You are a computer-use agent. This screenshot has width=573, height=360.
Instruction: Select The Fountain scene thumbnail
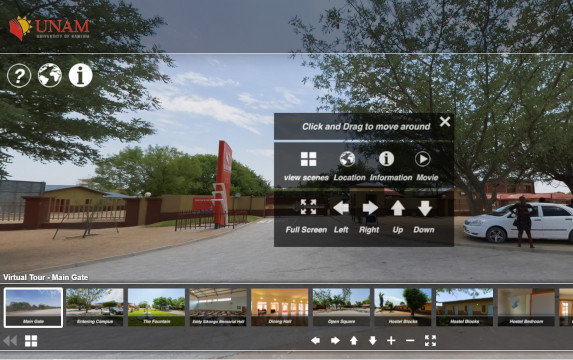pos(156,307)
